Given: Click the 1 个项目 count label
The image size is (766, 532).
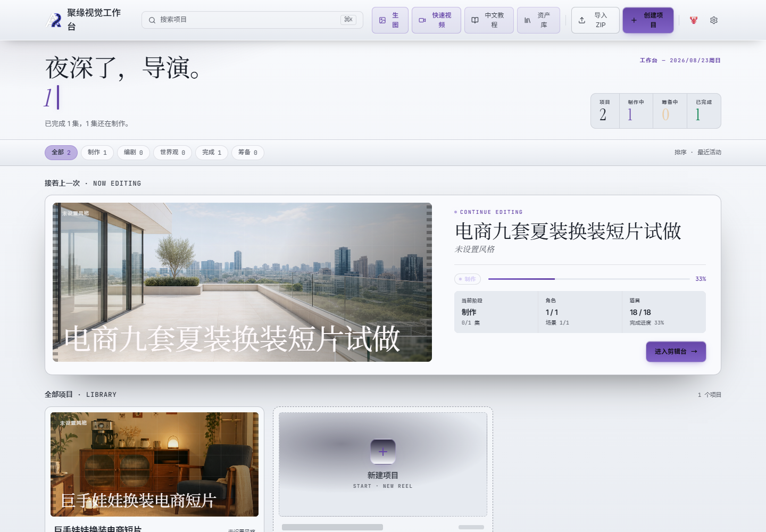Looking at the screenshot, I should pyautogui.click(x=710, y=395).
